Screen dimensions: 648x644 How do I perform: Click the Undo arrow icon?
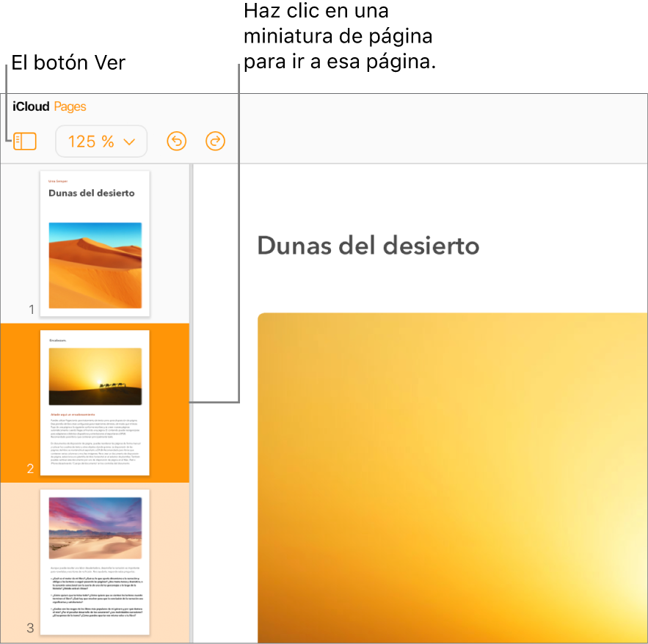pos(176,142)
